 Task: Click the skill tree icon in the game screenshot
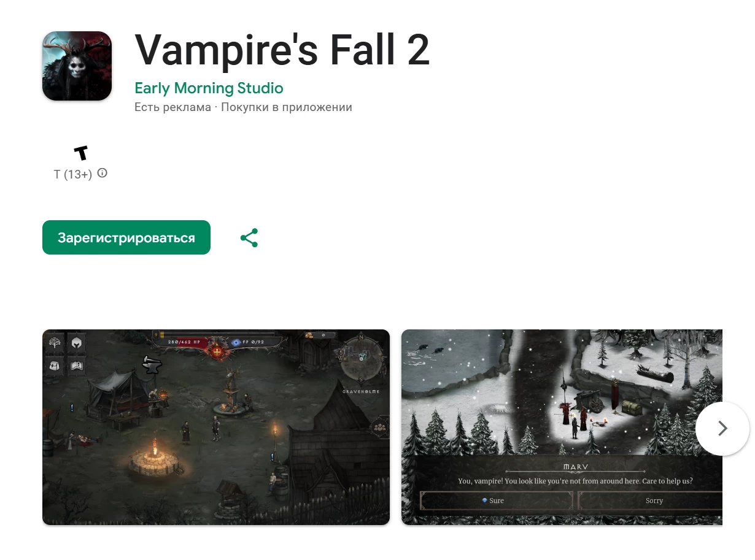coord(55,343)
